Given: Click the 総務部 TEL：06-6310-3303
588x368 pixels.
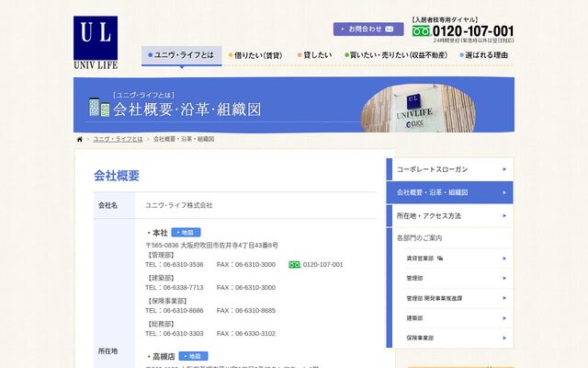Looking at the screenshot, I should [x=175, y=333].
